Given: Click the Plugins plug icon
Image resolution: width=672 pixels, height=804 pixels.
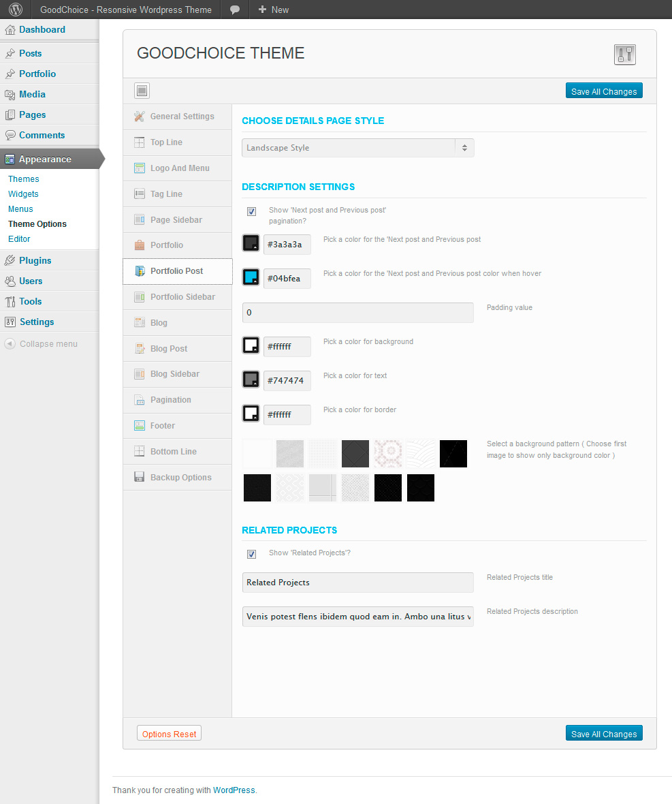Looking at the screenshot, I should pyautogui.click(x=10, y=260).
